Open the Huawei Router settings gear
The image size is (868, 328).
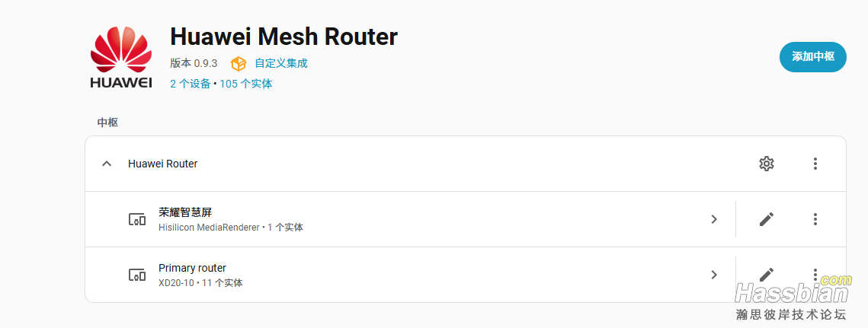[x=766, y=164]
